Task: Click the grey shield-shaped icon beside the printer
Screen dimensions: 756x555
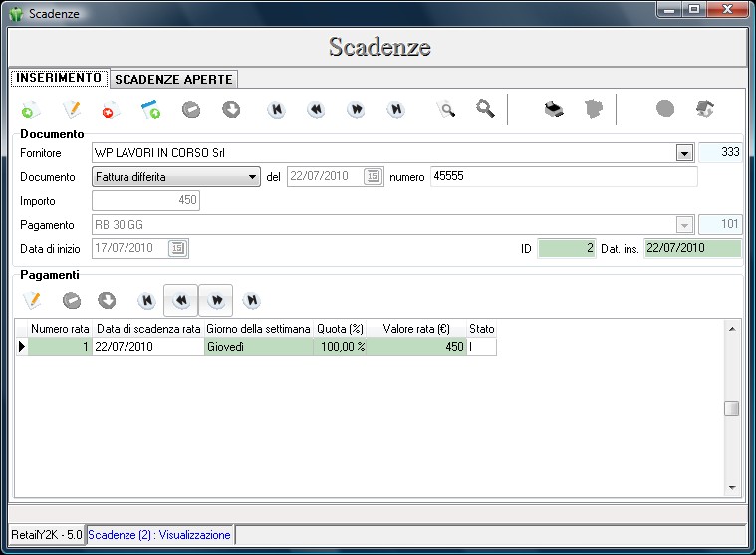Action: [594, 109]
